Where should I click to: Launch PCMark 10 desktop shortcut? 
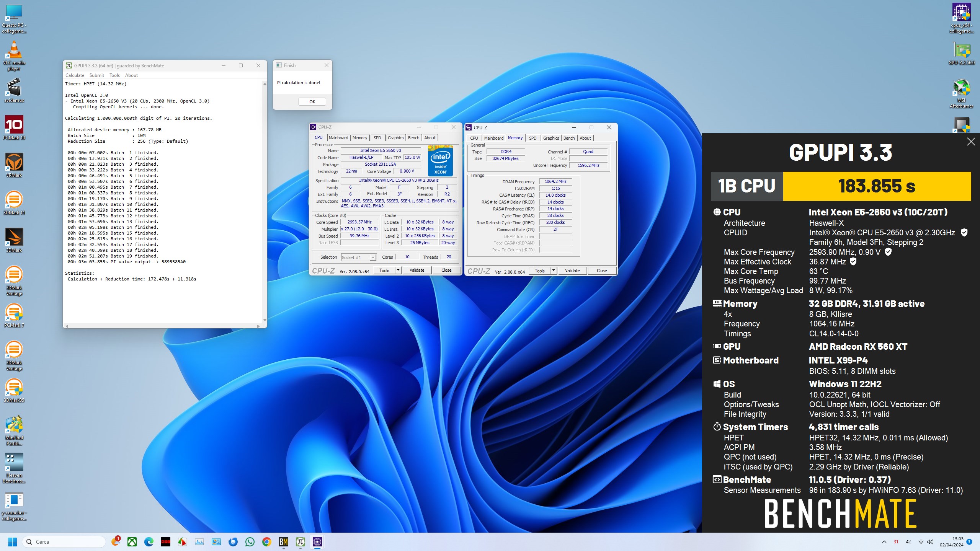pyautogui.click(x=14, y=128)
